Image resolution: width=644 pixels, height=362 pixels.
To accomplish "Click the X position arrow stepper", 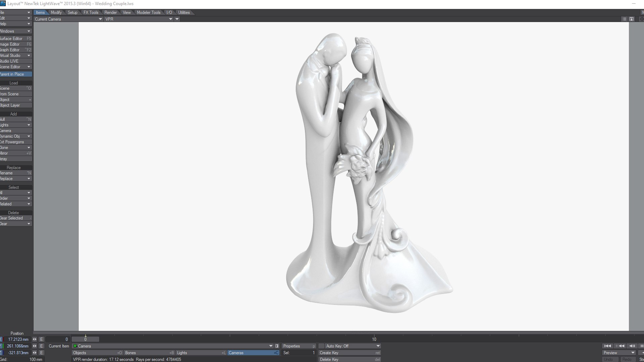I will (x=35, y=339).
